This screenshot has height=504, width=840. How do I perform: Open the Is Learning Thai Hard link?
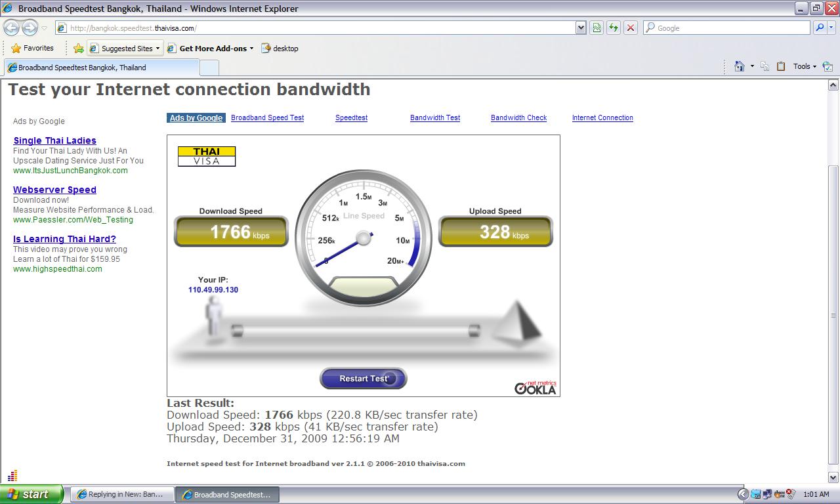pos(64,239)
